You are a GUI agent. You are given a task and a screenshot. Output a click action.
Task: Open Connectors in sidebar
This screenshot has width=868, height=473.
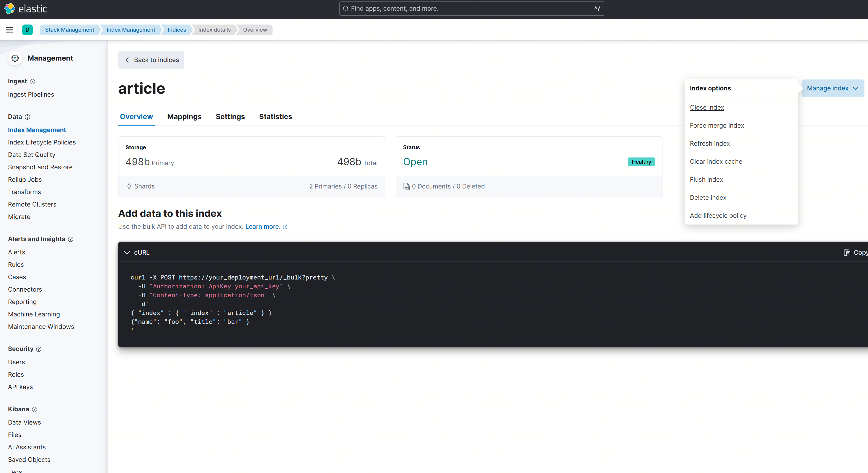(x=25, y=290)
